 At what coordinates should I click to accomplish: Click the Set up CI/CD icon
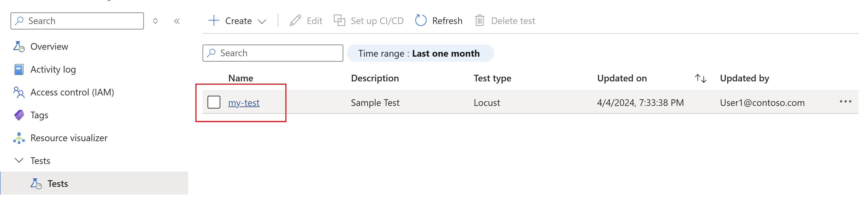tap(339, 20)
